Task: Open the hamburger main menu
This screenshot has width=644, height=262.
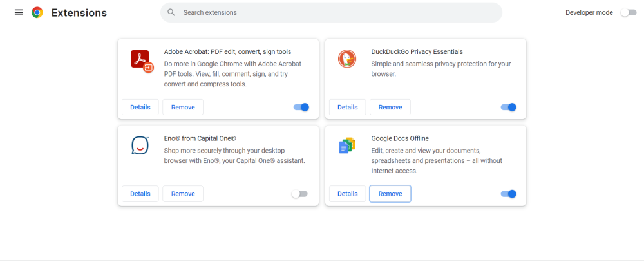Action: [x=19, y=13]
